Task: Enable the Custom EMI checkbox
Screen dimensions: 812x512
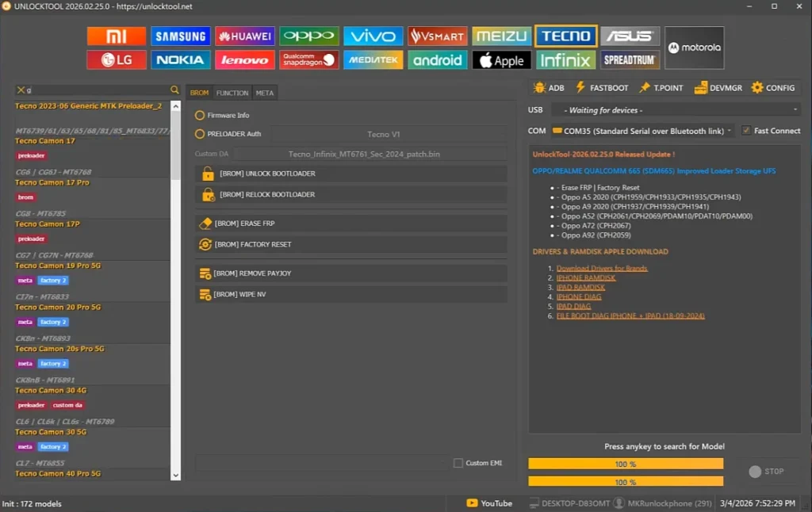Action: [458, 464]
